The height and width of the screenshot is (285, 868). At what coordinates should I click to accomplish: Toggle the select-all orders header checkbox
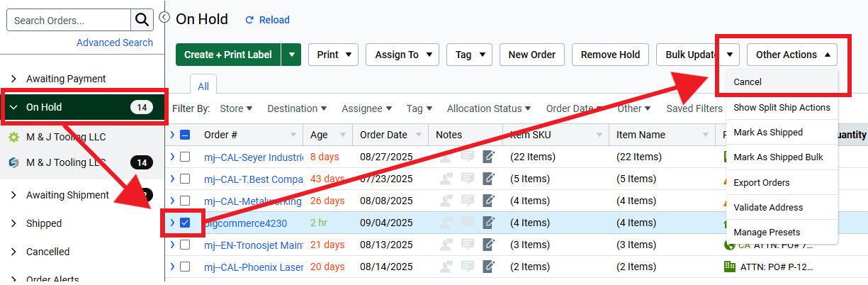[x=185, y=135]
